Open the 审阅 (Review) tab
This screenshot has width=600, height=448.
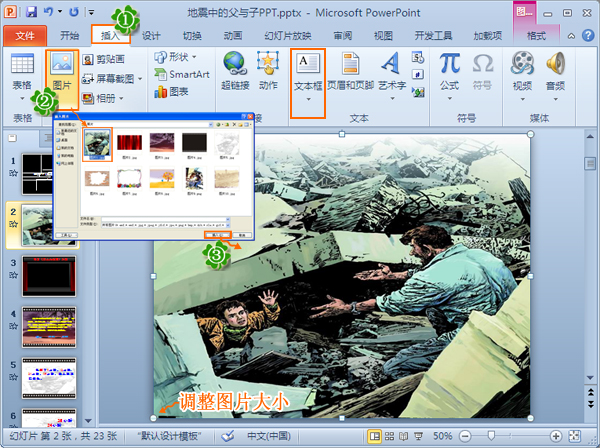pos(343,36)
